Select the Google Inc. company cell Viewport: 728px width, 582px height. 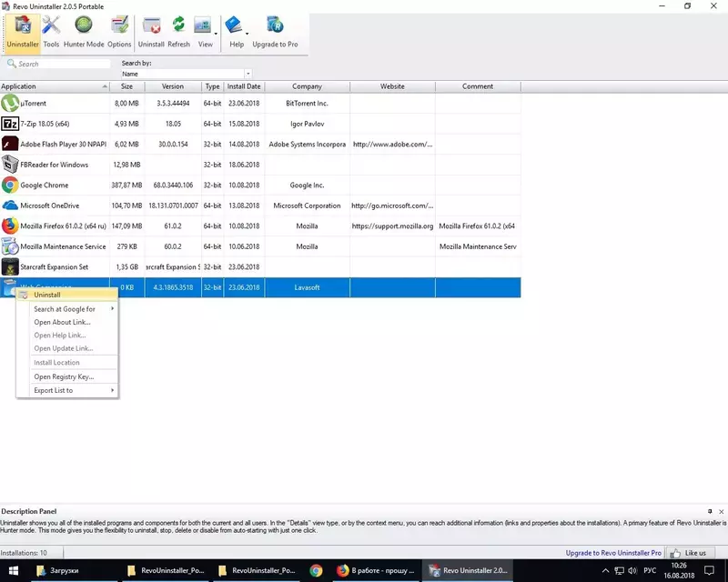[307, 185]
